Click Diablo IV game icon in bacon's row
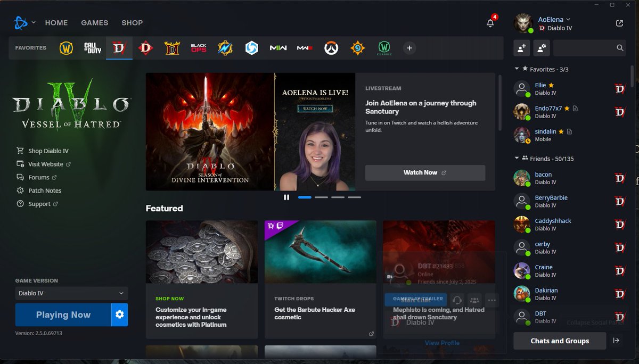 620,178
